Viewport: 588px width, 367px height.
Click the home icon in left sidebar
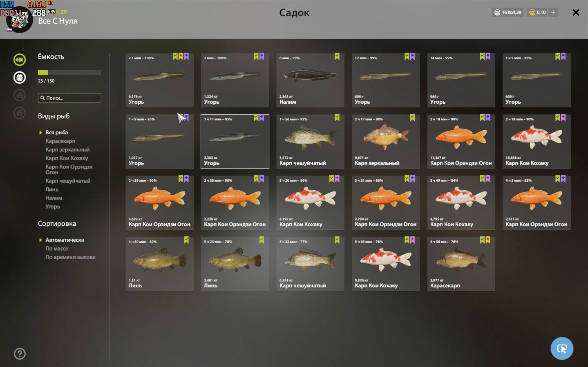pyautogui.click(x=19, y=113)
